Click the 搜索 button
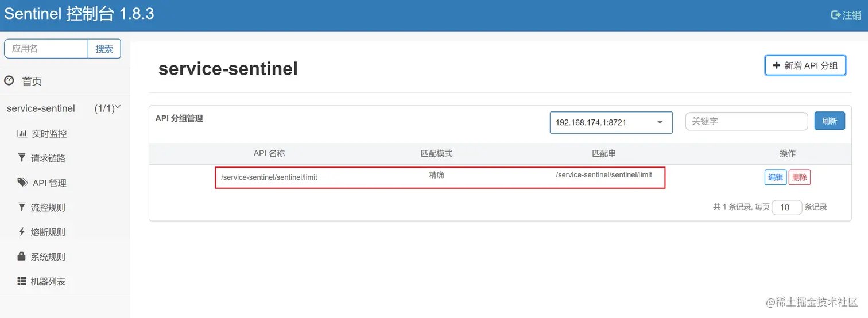 [x=104, y=49]
